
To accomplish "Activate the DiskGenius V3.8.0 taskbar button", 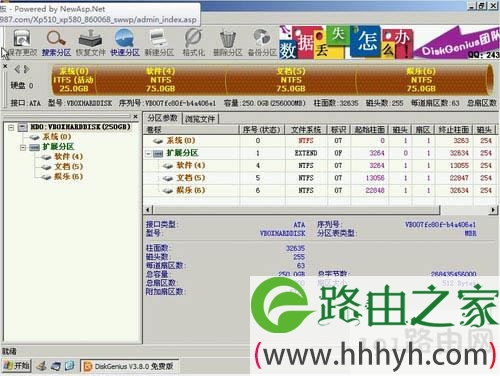I will point(129,366).
